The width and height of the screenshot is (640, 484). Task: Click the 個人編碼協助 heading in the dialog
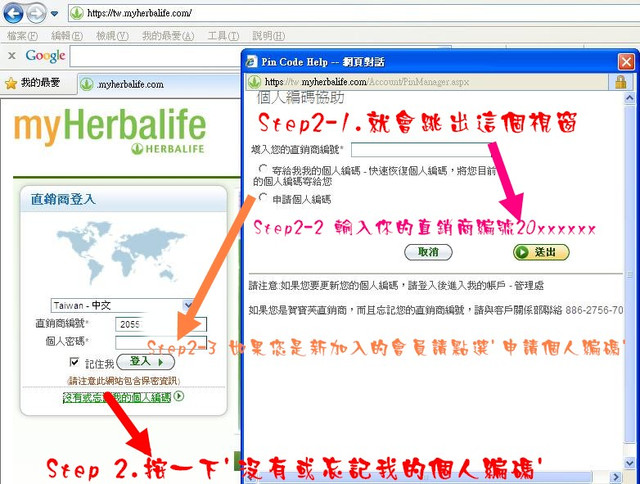click(x=301, y=98)
